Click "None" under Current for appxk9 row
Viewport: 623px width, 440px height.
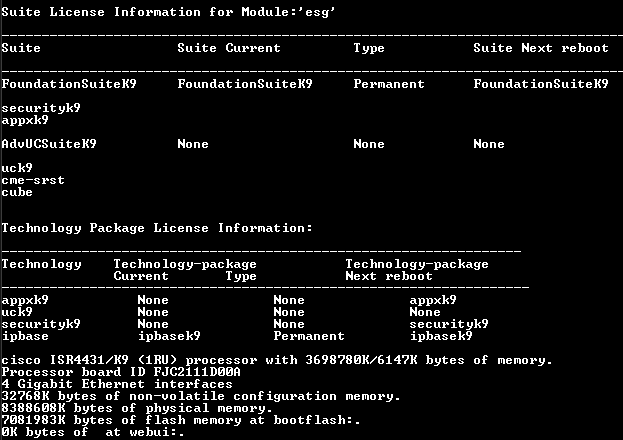(x=153, y=300)
